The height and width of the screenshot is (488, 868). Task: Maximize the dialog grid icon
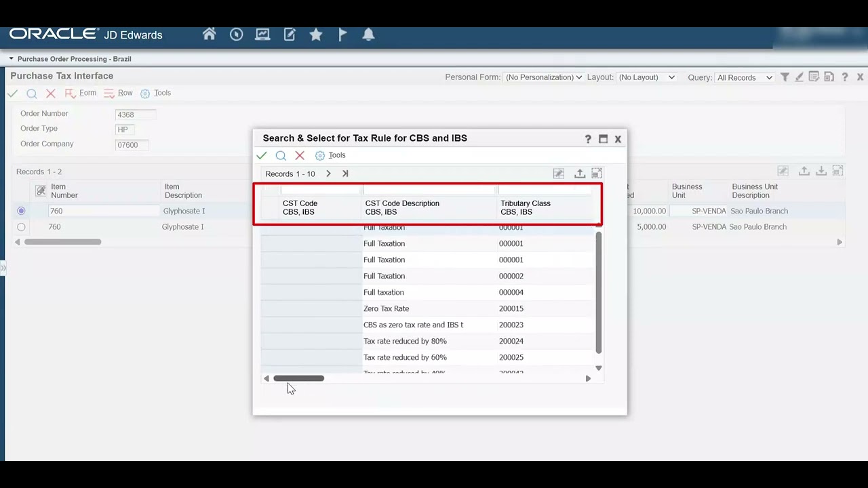coord(597,174)
